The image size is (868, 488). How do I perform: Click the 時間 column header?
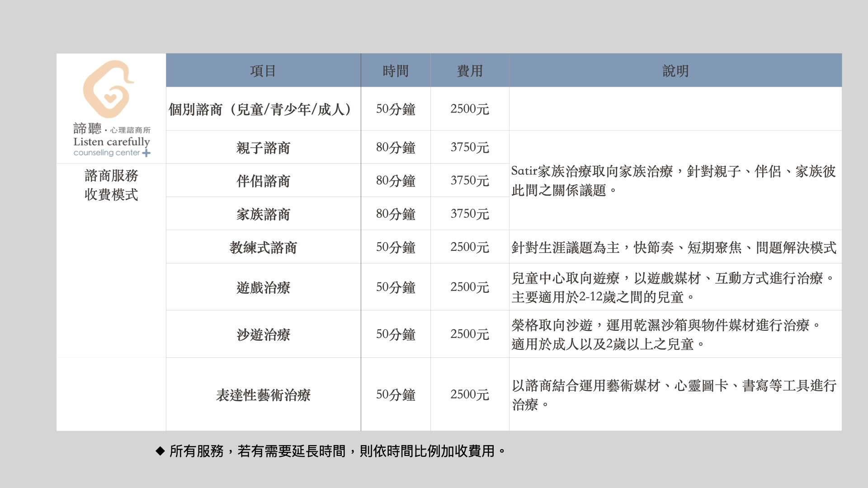coord(396,71)
